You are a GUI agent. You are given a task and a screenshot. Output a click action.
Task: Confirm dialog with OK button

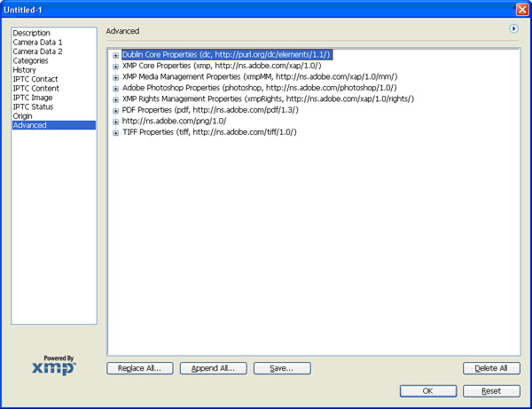point(428,391)
